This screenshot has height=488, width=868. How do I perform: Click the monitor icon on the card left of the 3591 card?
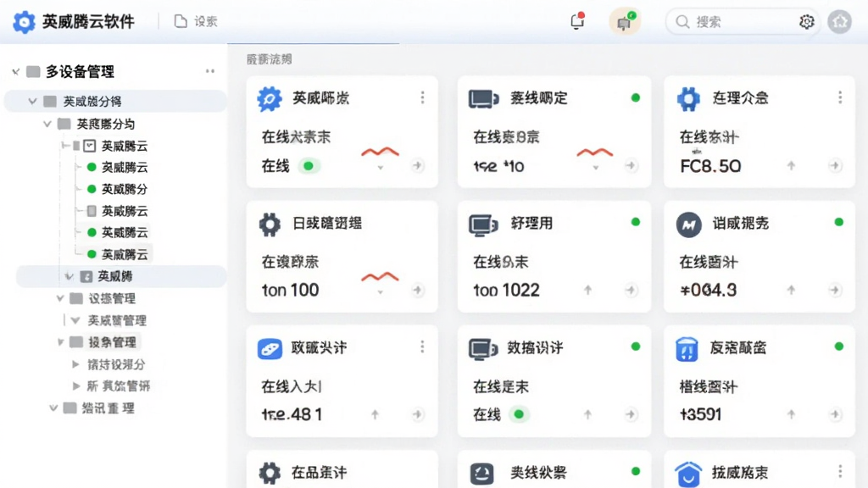[482, 349]
